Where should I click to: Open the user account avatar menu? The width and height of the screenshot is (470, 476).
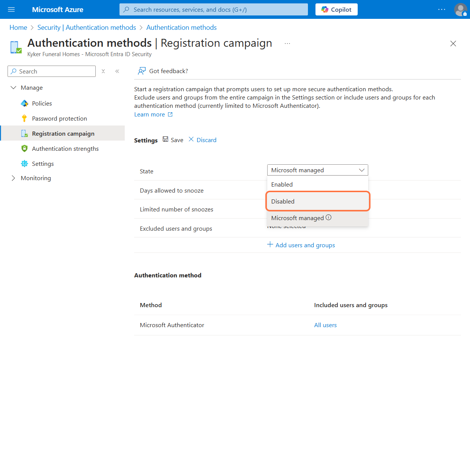coord(461,9)
